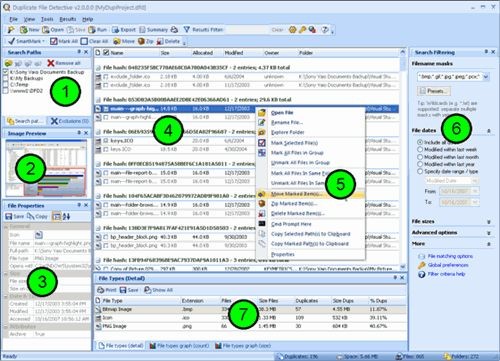Select the Bitmap Image row in File Types
500x361 pixels.
click(250, 309)
